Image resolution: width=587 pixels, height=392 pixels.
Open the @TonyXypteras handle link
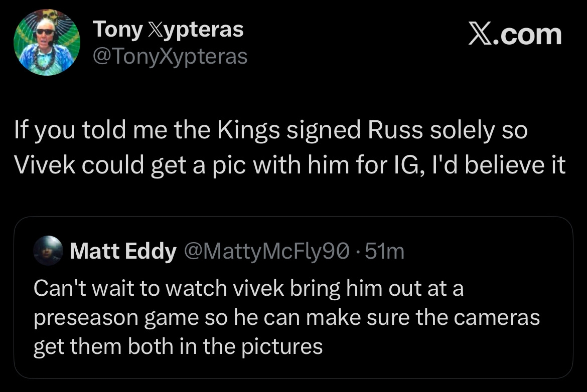[170, 57]
